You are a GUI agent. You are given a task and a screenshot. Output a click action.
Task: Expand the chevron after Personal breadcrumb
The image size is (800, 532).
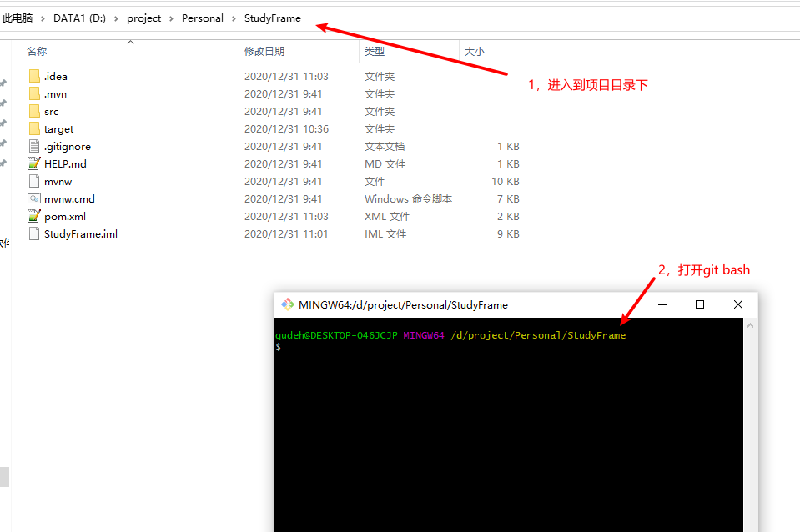[x=234, y=19]
